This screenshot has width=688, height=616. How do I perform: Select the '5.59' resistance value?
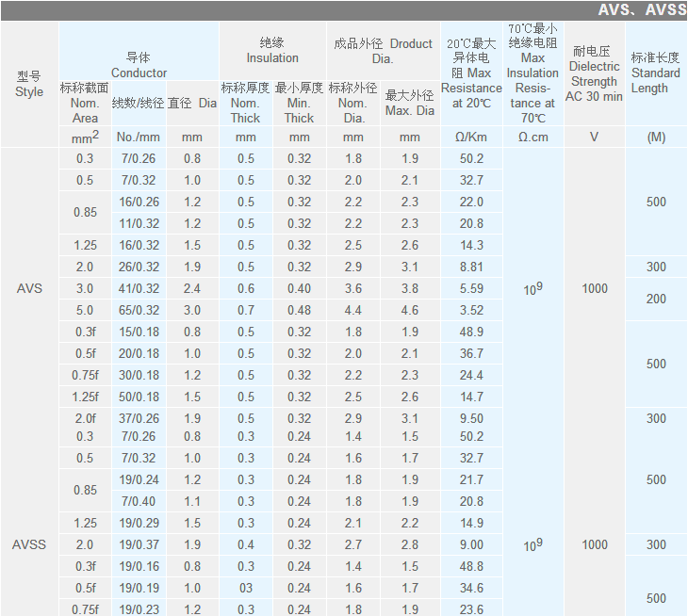[x=471, y=288]
